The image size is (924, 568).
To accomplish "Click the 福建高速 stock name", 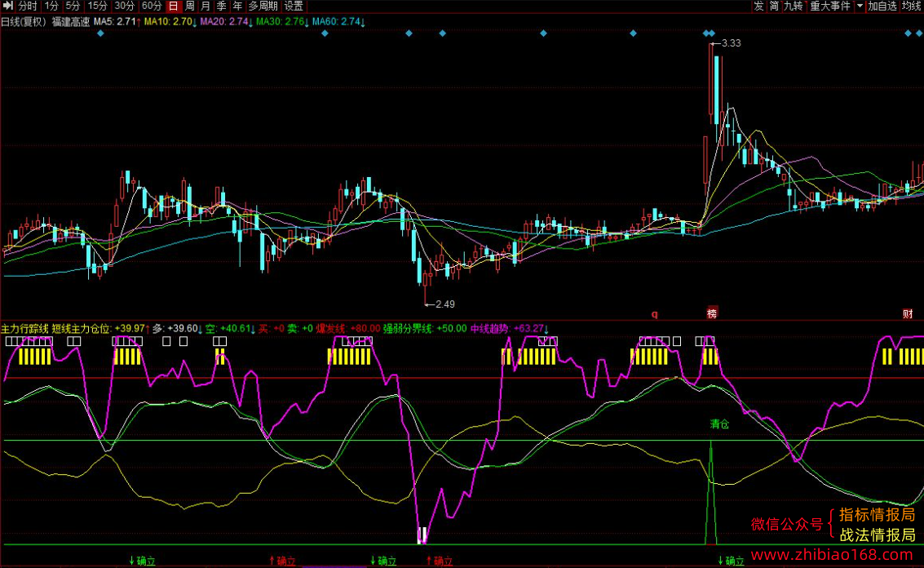I will (x=71, y=22).
